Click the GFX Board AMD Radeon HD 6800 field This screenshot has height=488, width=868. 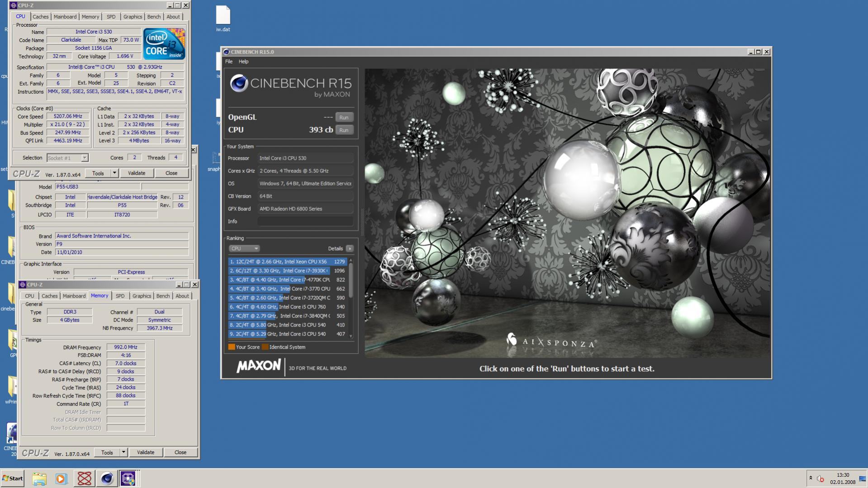pyautogui.click(x=305, y=208)
